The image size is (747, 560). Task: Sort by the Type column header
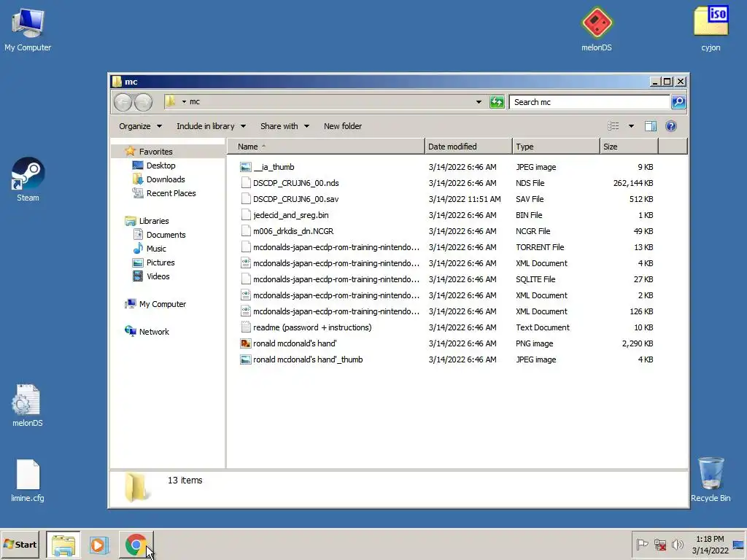point(556,147)
